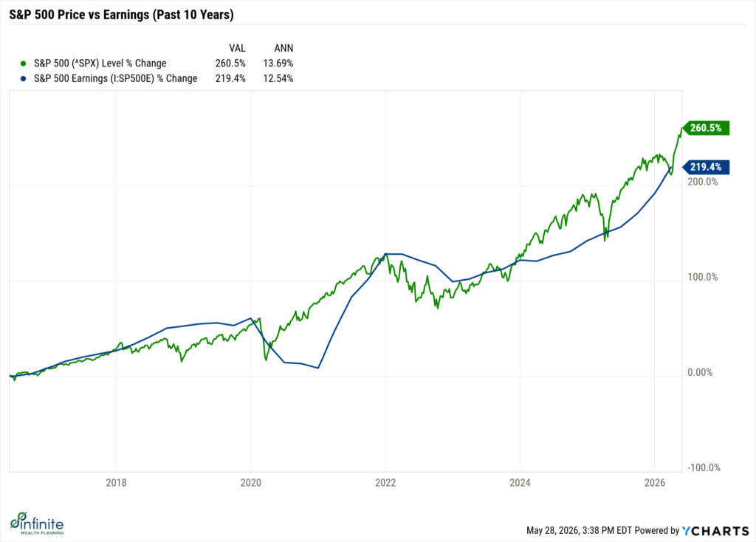Click the 12.54% annualized value

pyautogui.click(x=278, y=78)
